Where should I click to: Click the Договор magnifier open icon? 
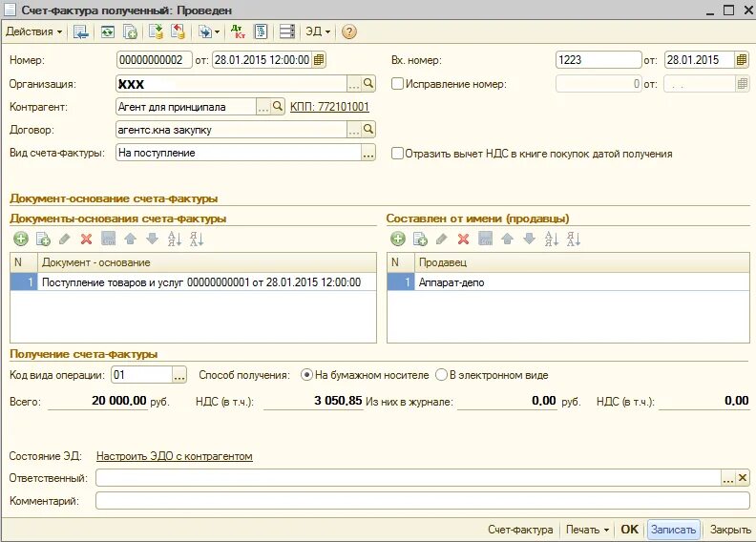click(368, 129)
